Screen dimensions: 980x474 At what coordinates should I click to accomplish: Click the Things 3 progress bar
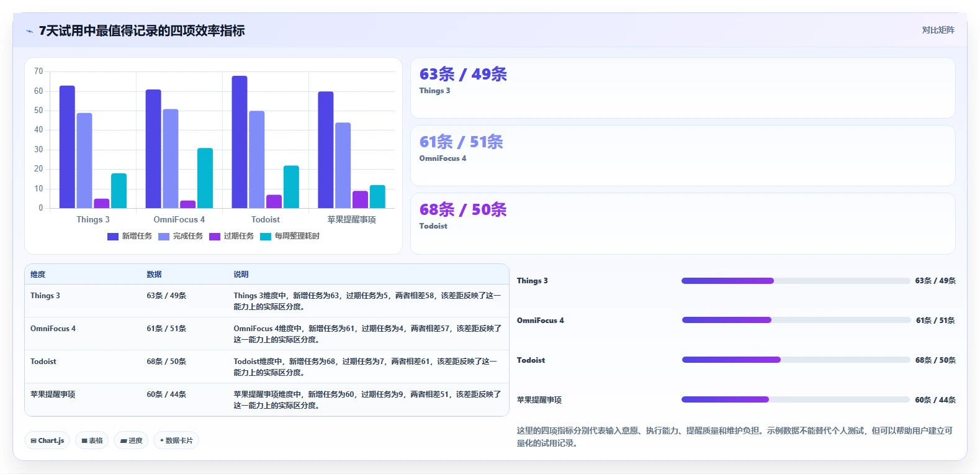[796, 281]
